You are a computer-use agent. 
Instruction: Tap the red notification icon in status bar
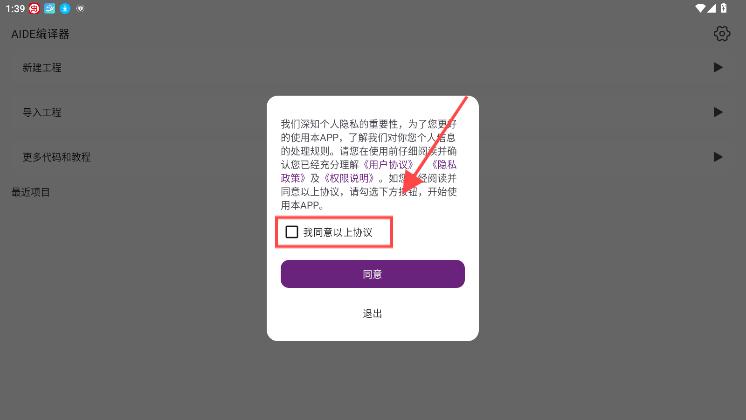[x=34, y=8]
